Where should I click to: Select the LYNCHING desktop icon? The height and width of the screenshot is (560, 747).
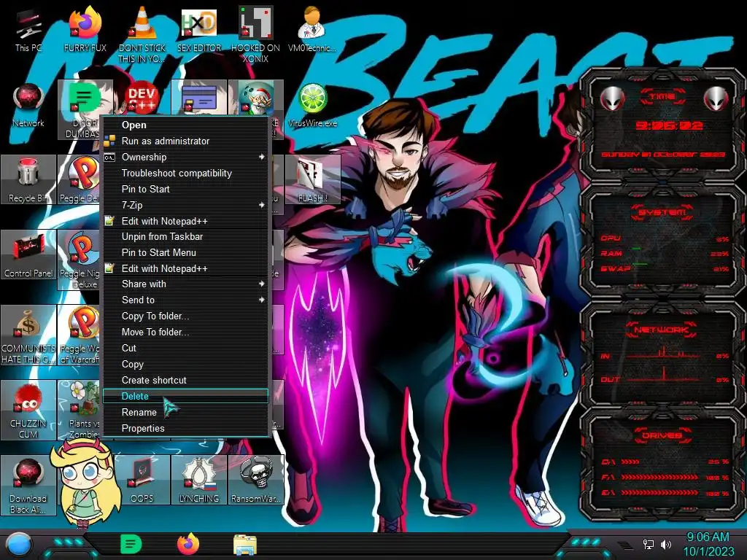click(x=199, y=480)
